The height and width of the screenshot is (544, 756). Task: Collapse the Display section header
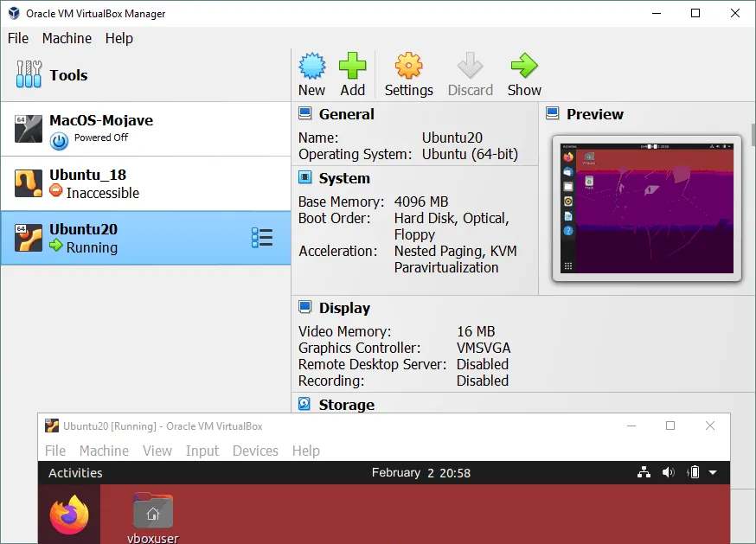(x=343, y=308)
